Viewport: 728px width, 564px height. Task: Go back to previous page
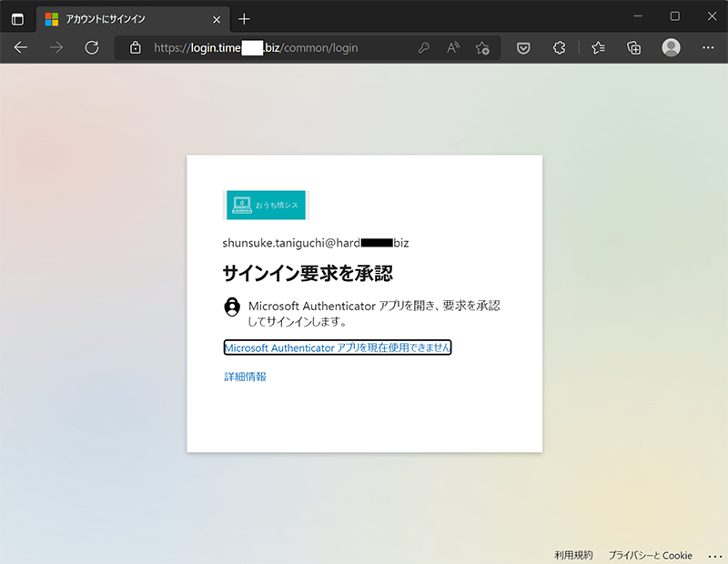(20, 47)
